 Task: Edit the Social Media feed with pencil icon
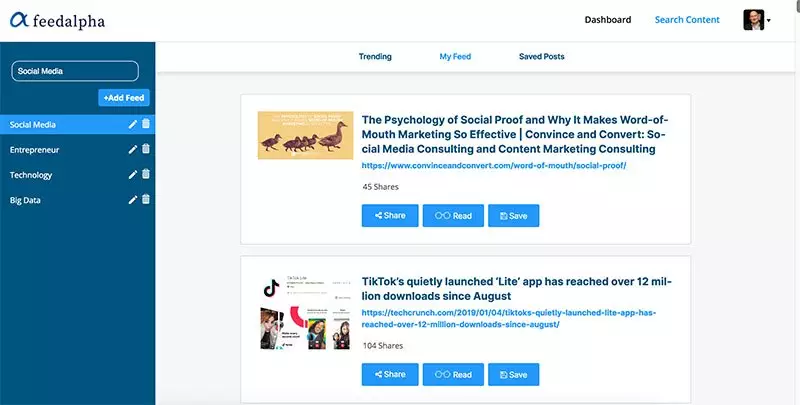click(133, 124)
